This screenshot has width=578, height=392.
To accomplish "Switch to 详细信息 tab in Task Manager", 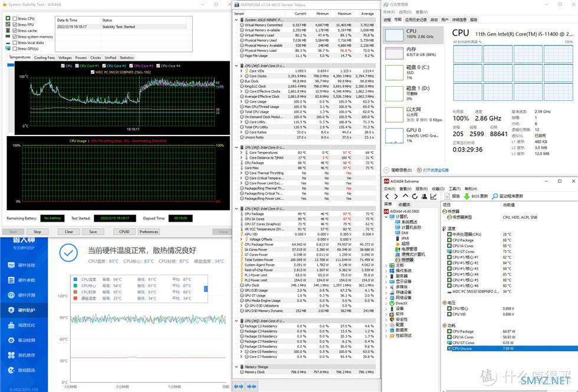I will 459,20.
